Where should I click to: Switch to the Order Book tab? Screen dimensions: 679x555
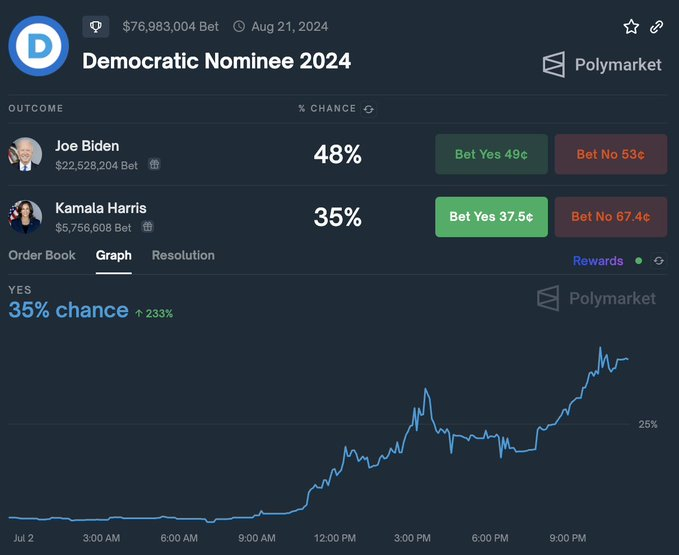pos(42,255)
